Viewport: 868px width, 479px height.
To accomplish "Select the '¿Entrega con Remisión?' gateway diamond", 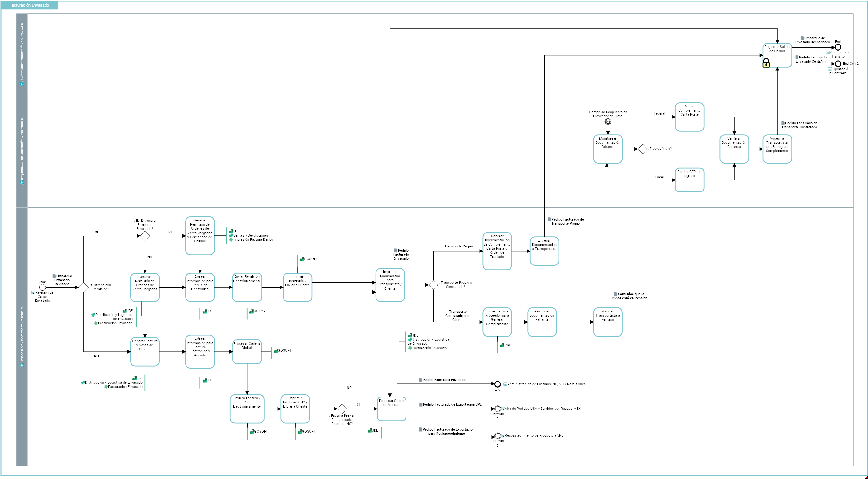I will pos(83,287).
